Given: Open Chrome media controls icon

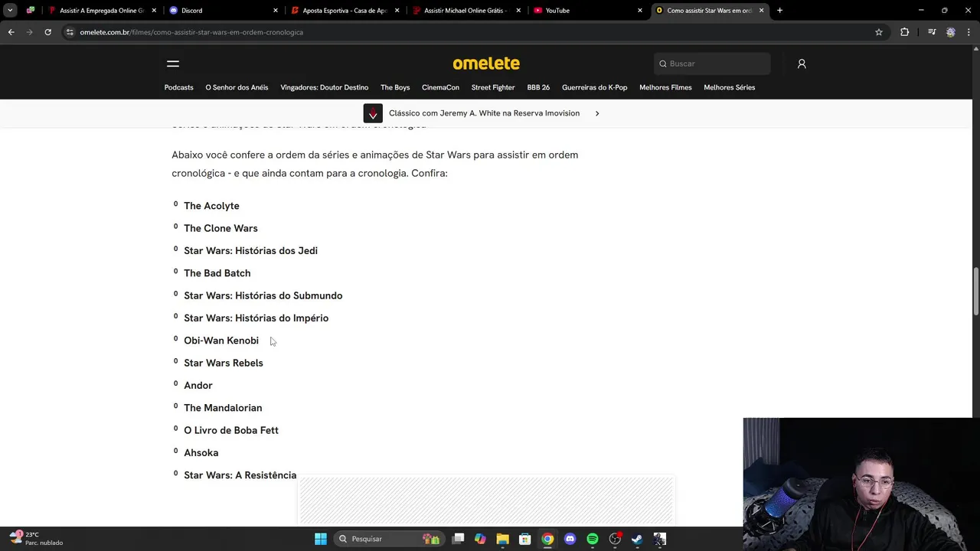Looking at the screenshot, I should [x=932, y=32].
